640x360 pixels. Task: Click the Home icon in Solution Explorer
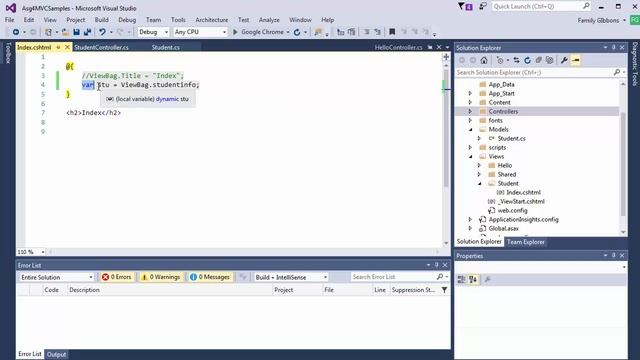484,60
